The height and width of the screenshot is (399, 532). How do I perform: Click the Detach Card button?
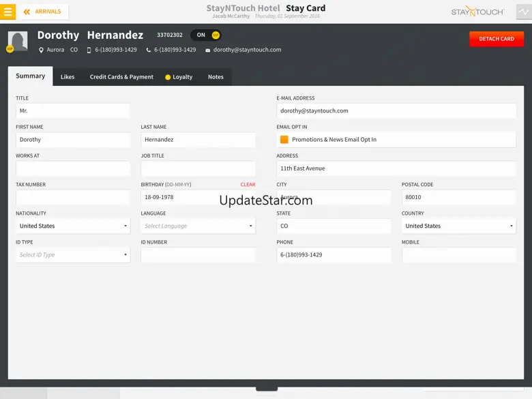497,39
